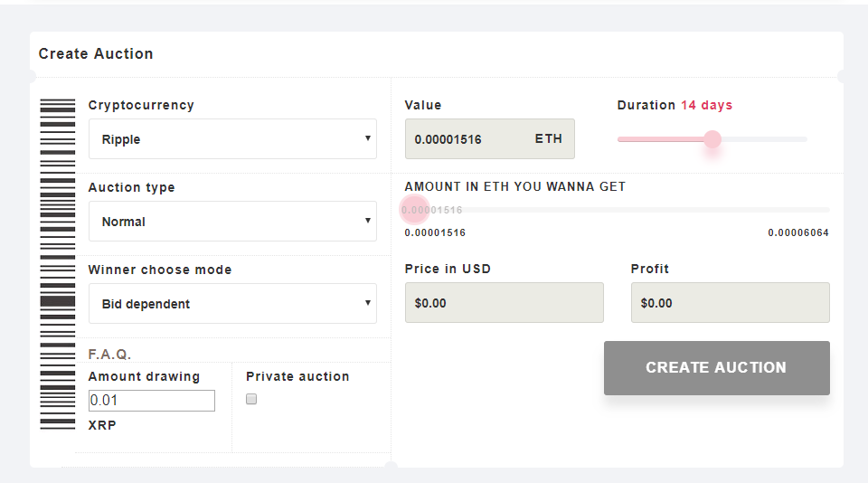Viewport: 868px width, 483px height.
Task: Click the "14 days" duration text
Action: (706, 106)
